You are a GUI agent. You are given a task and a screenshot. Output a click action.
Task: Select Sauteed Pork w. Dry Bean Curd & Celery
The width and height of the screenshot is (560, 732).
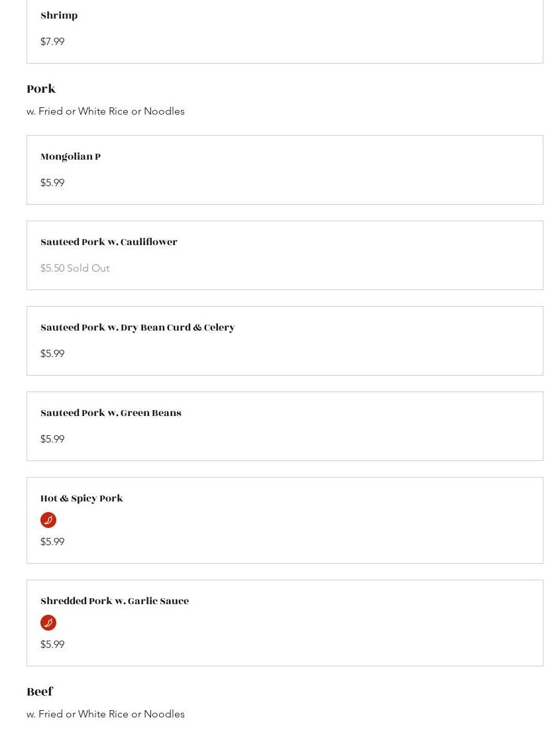click(x=137, y=328)
